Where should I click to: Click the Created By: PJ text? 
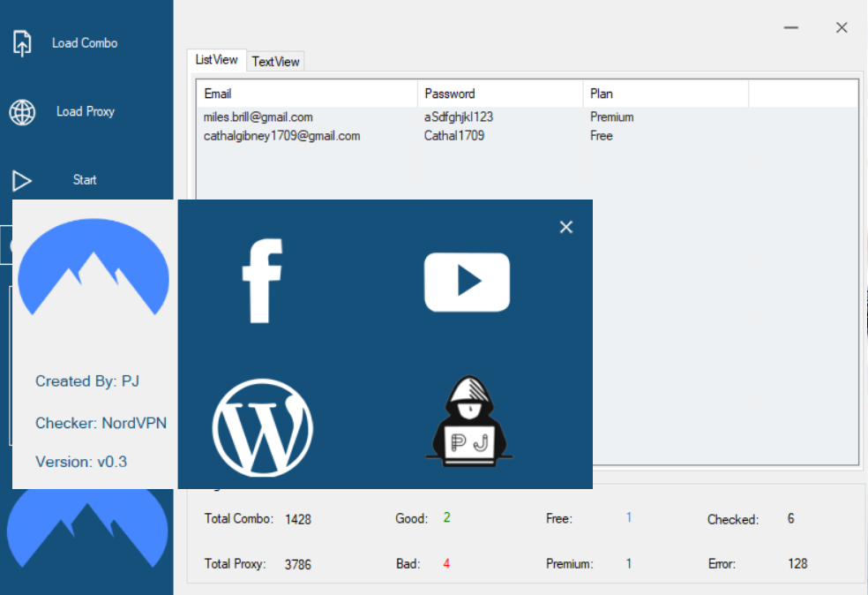pos(87,381)
